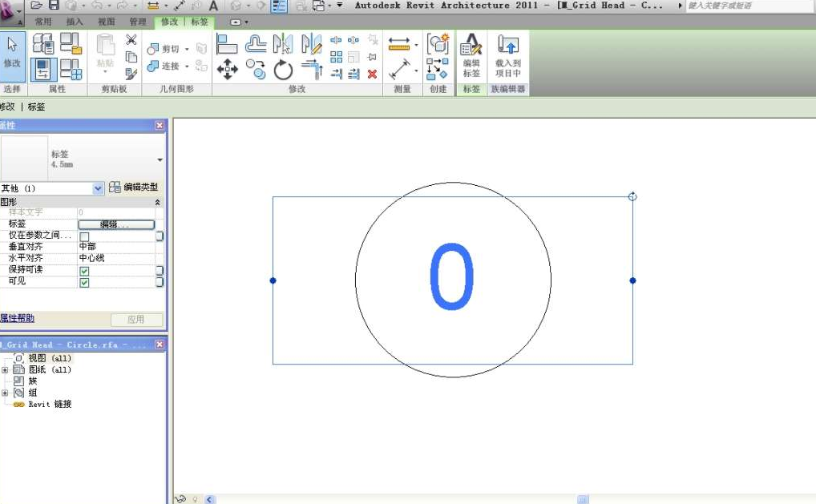Click the blue 0 label on canvas

[x=452, y=276]
